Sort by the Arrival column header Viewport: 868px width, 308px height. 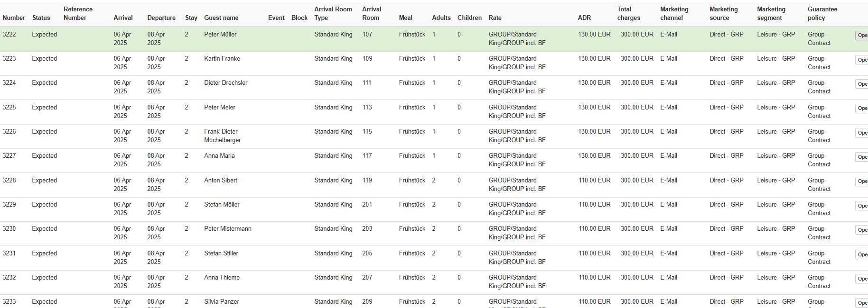[x=123, y=18]
